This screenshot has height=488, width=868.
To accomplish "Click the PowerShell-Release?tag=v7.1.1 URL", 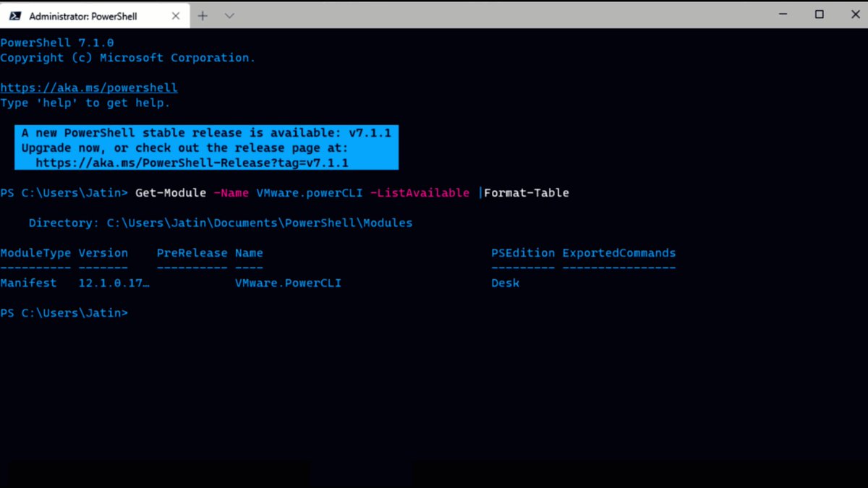I will [x=192, y=163].
